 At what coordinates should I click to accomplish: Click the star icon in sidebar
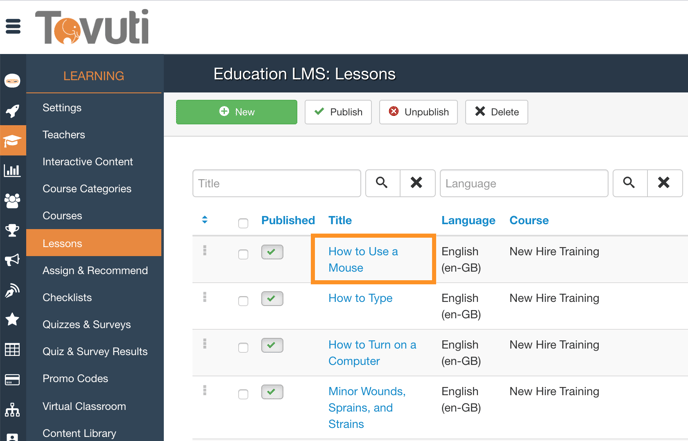[12, 320]
